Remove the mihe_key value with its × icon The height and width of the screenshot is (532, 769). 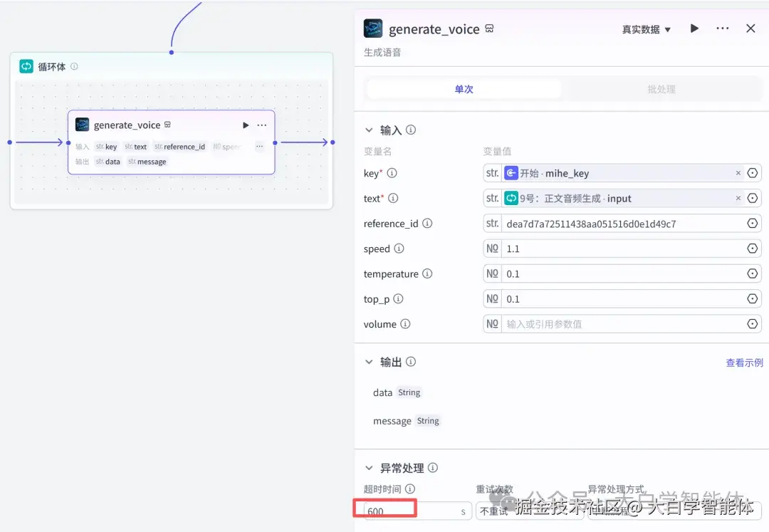coord(738,172)
